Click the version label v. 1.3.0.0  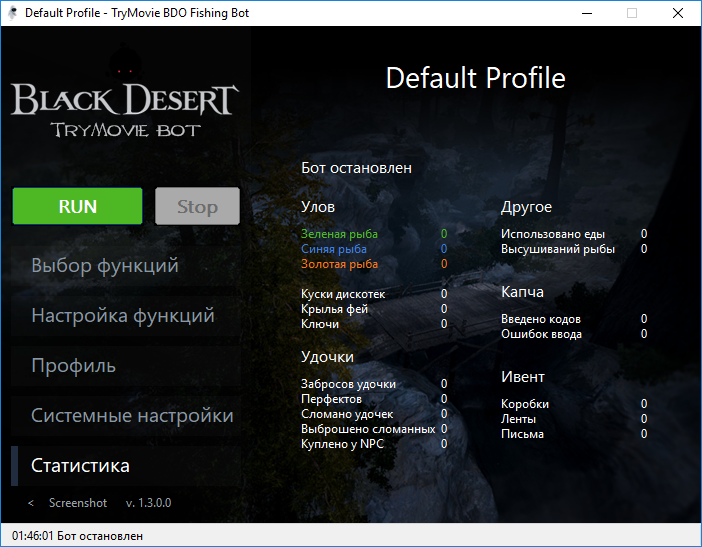[149, 503]
